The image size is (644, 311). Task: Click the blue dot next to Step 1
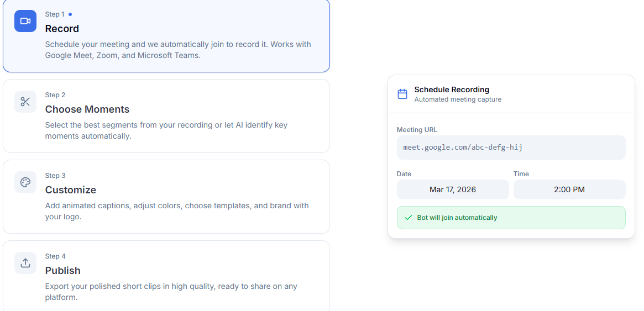coord(70,14)
